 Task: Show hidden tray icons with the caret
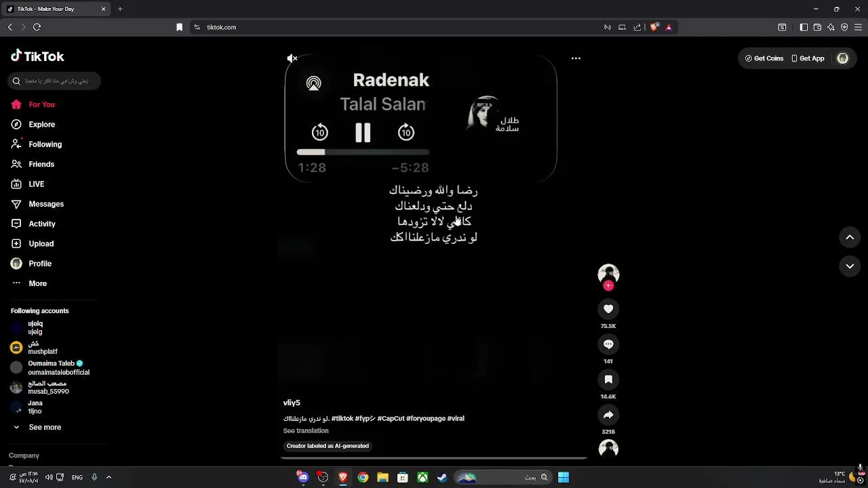108,477
